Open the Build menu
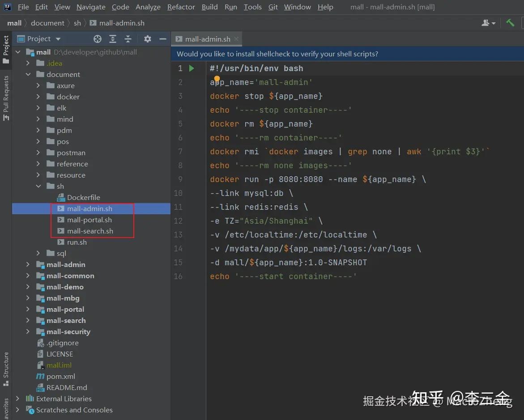 click(x=209, y=7)
